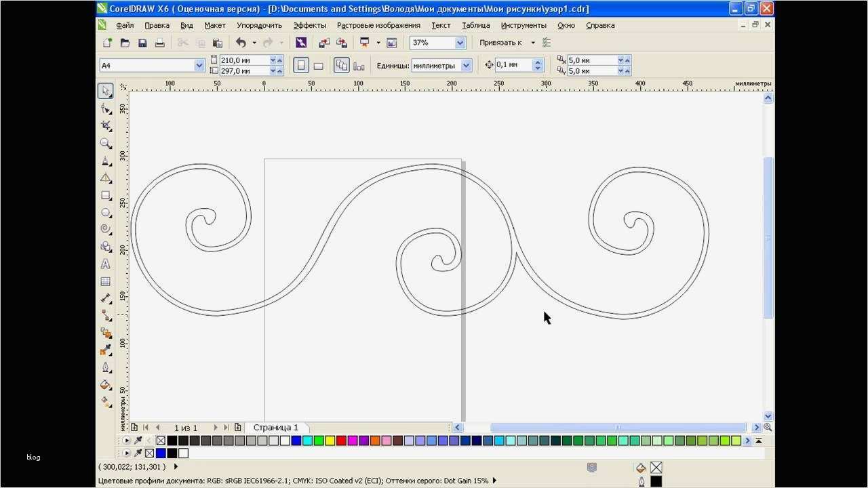Image resolution: width=868 pixels, height=488 pixels.
Task: Switch page to landscape orientation
Action: click(x=318, y=66)
